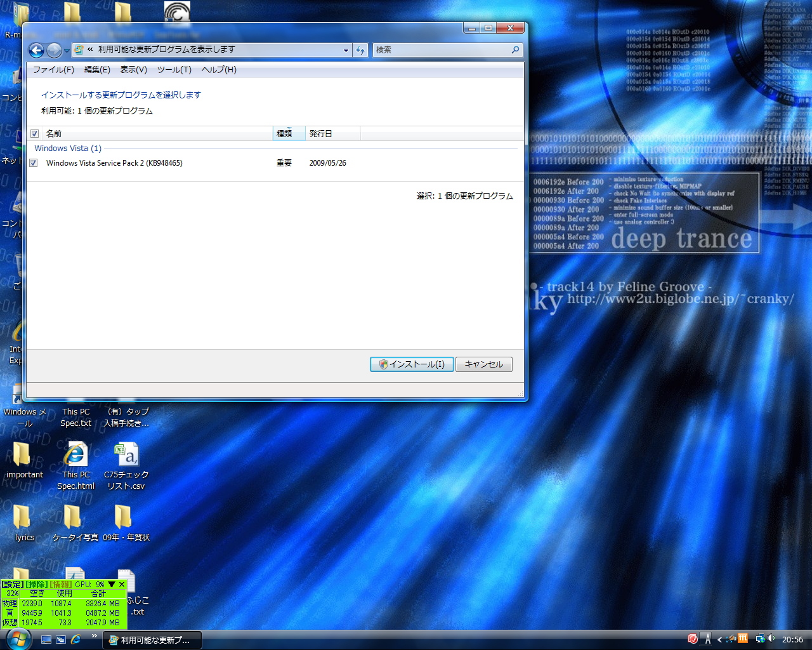Click the インストールする更新プログラムを選択します heading
812x650 pixels.
click(x=121, y=95)
